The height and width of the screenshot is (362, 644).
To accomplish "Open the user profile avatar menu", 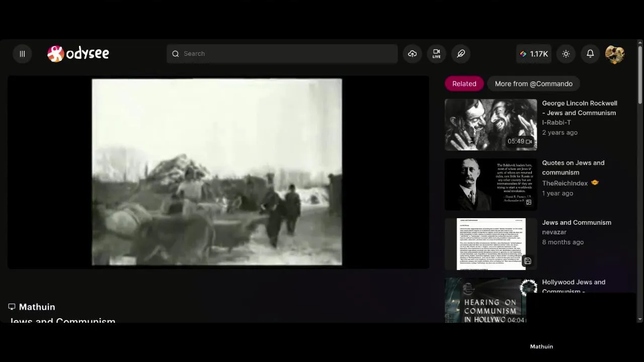I will pyautogui.click(x=614, y=54).
